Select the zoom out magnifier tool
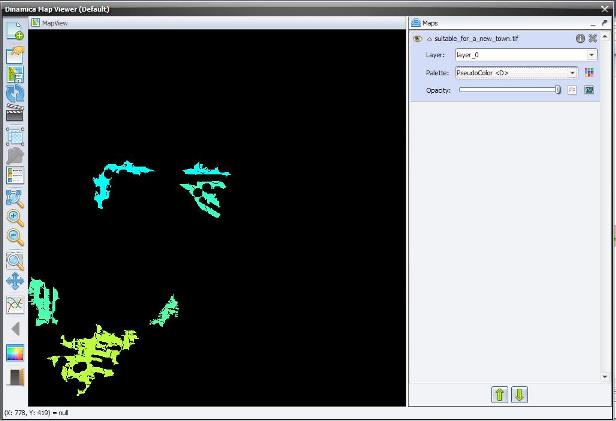This screenshot has height=421, width=616. point(15,237)
